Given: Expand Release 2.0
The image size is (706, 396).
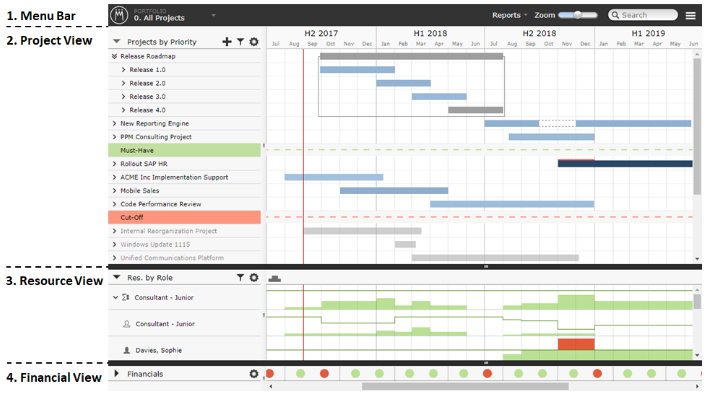Looking at the screenshot, I should point(123,83).
